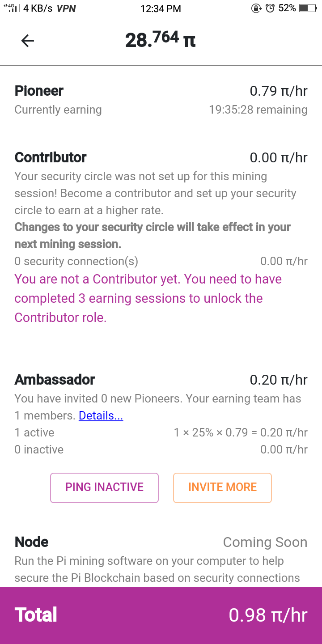Tap the battery icon in status bar
The image size is (322, 644).
[307, 8]
